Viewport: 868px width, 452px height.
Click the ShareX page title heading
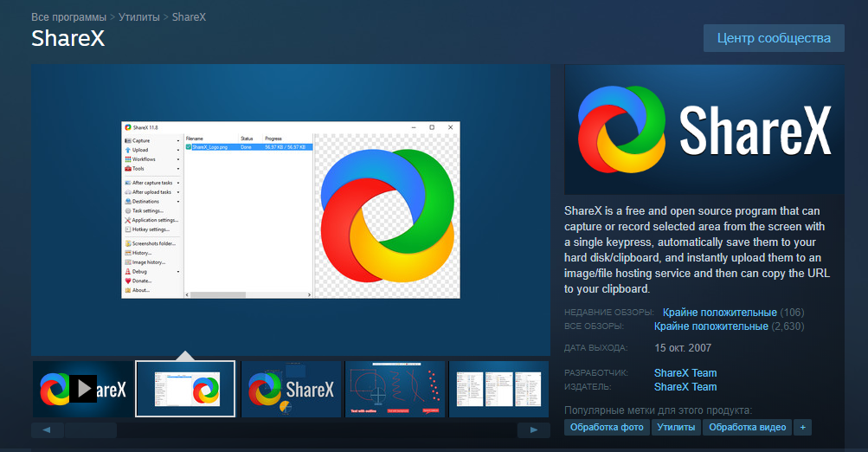point(68,39)
